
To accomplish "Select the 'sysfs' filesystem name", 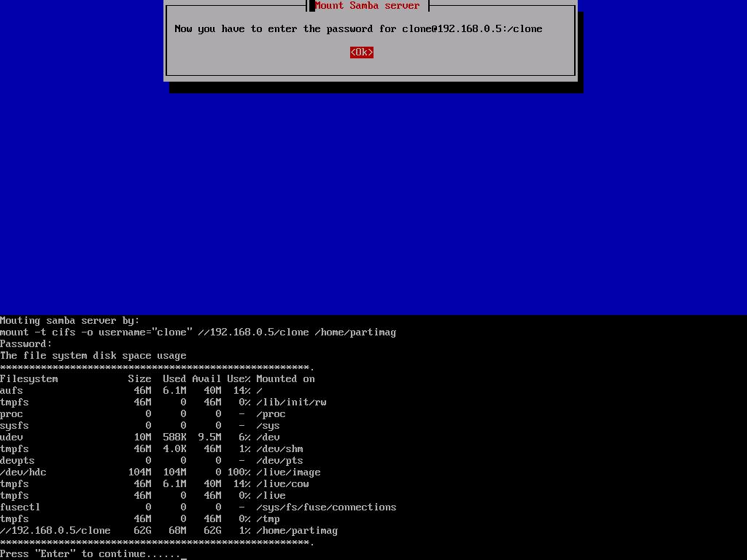I will tap(15, 426).
